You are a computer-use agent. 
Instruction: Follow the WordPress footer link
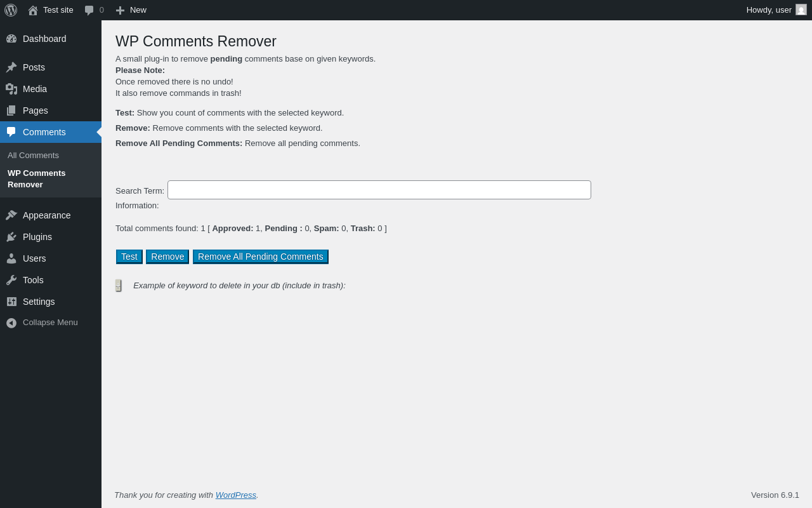point(235,495)
